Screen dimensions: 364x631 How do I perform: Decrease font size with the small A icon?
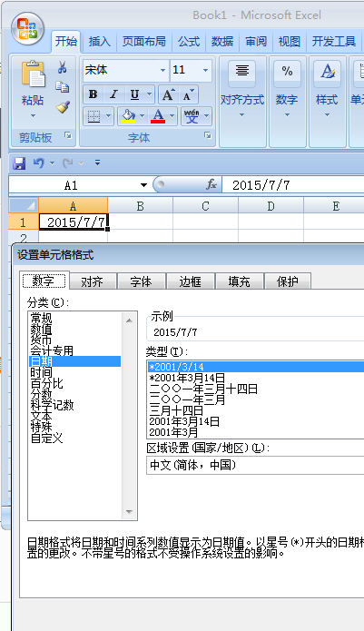point(188,94)
